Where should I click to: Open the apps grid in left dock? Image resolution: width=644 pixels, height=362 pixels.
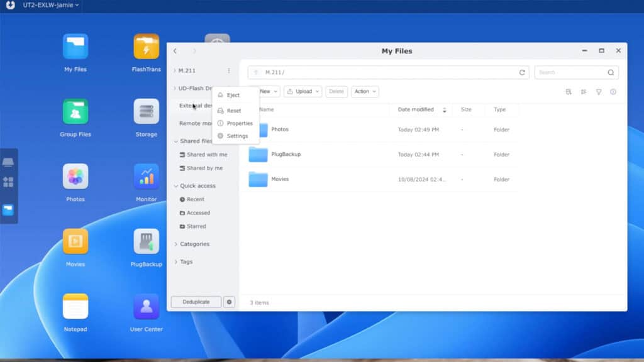click(8, 182)
